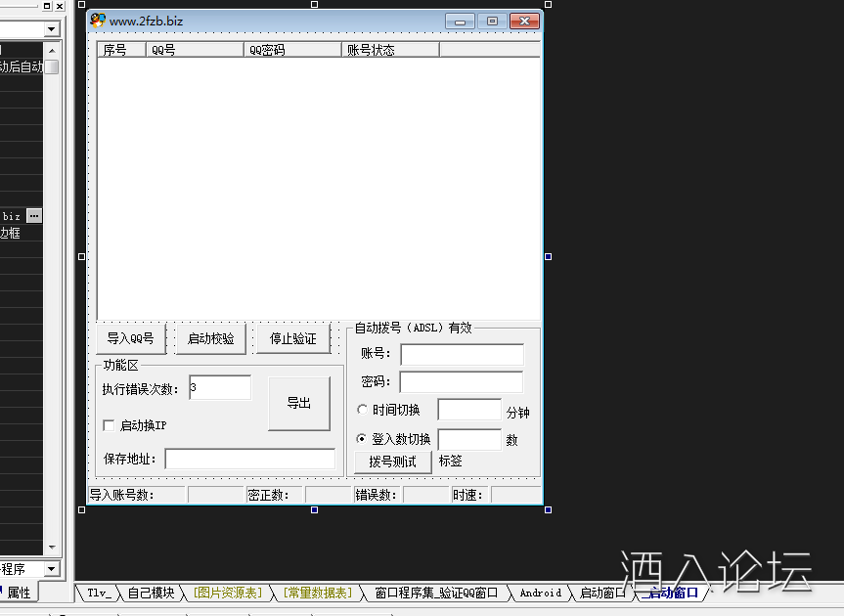Click the ellipsis button beside biz property
Viewport: 844px width, 616px height.
pos(34,216)
